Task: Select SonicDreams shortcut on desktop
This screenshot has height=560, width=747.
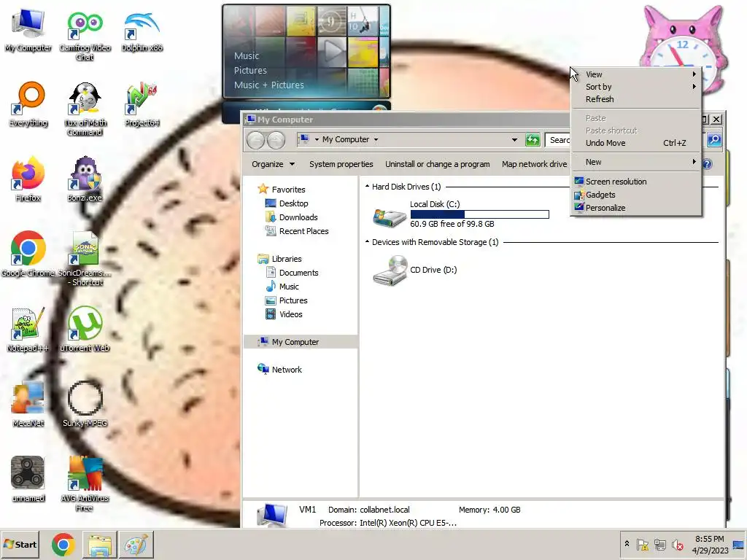Action: point(85,260)
